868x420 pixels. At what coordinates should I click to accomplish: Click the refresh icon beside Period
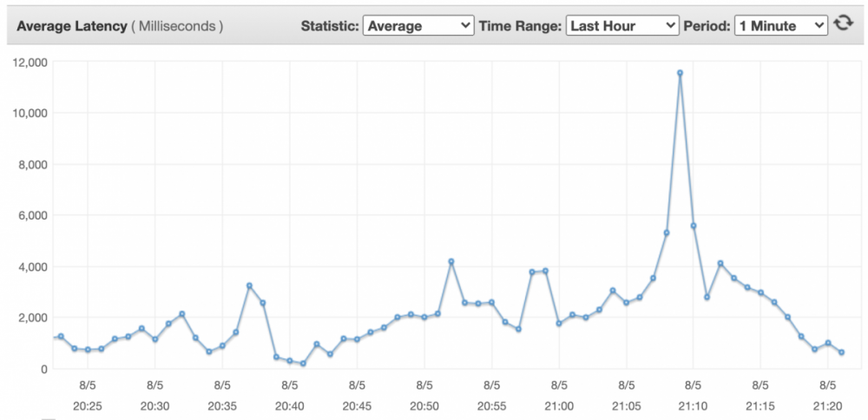tap(843, 25)
